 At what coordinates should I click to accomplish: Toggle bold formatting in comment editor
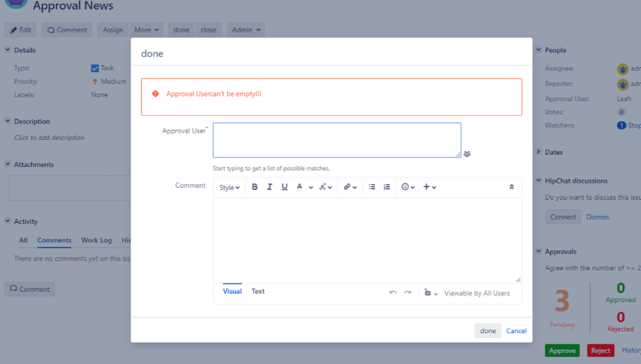point(254,187)
